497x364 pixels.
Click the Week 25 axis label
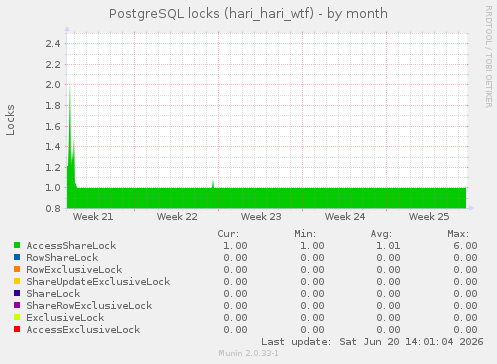click(x=429, y=217)
